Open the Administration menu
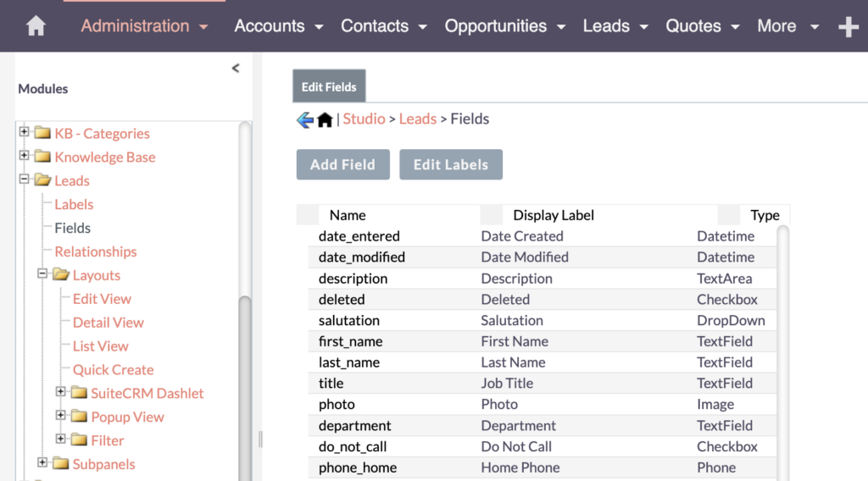 pyautogui.click(x=144, y=26)
